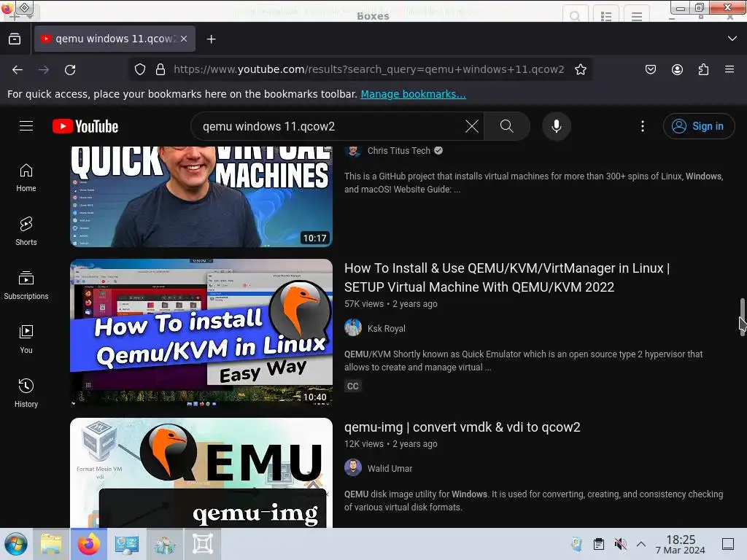Screen dimensions: 747x560
Task: Start search with voice microphone
Action: [x=556, y=126]
